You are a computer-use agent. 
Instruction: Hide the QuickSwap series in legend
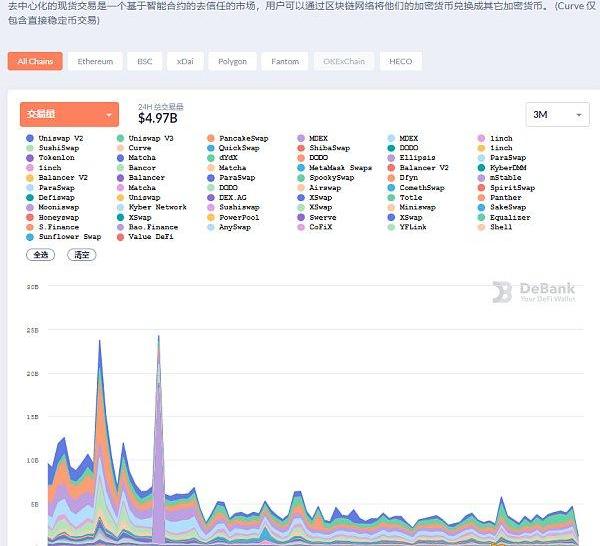[238, 148]
